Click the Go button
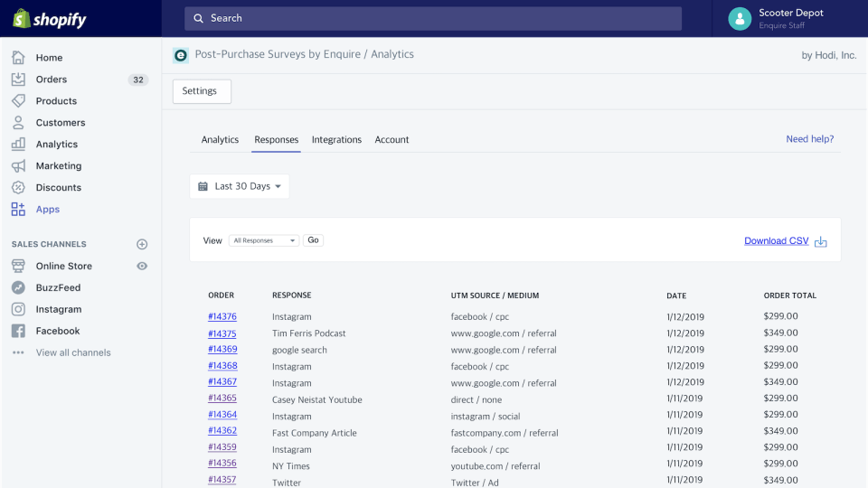This screenshot has height=488, width=868. click(314, 240)
